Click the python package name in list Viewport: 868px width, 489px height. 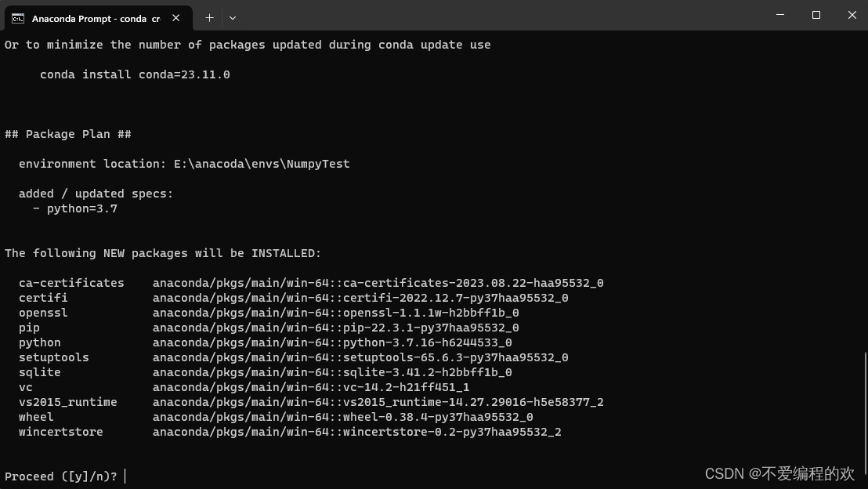(40, 342)
